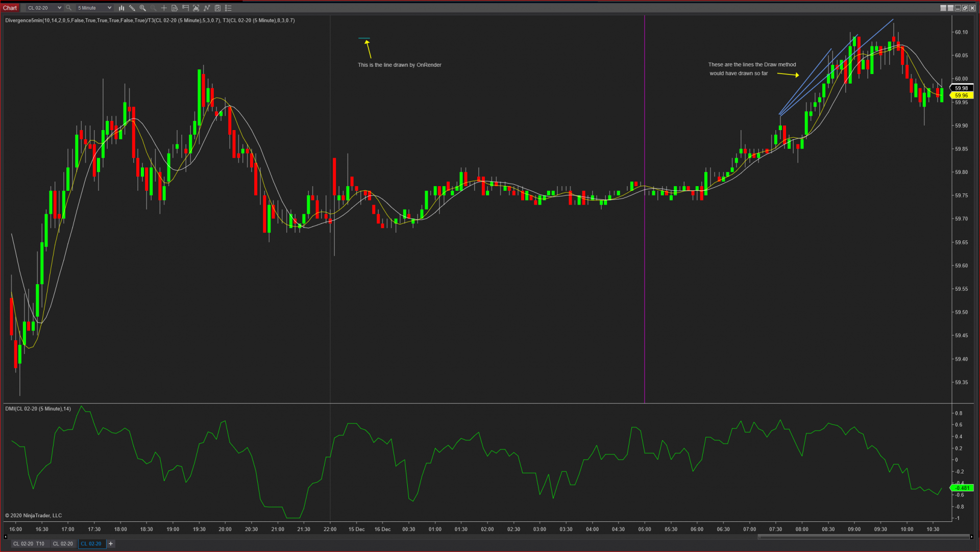
Task: Click the instrument search magnifier icon
Action: click(x=68, y=8)
